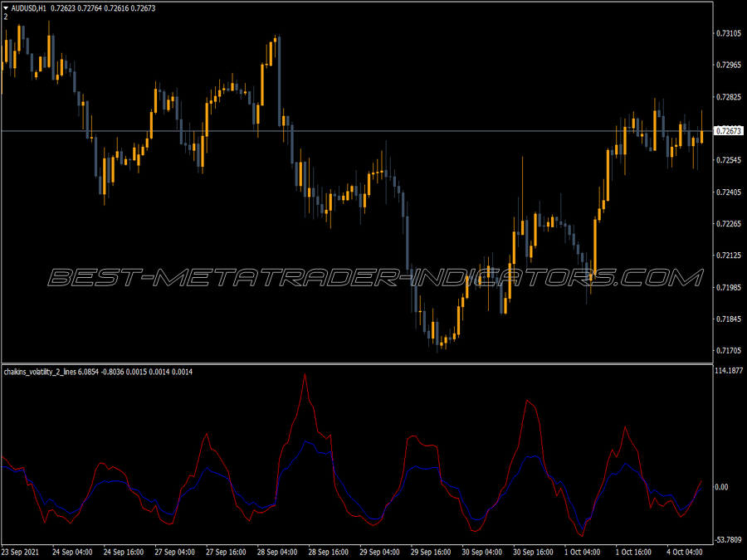Select the 0.72825 price scale value

pyautogui.click(x=729, y=97)
